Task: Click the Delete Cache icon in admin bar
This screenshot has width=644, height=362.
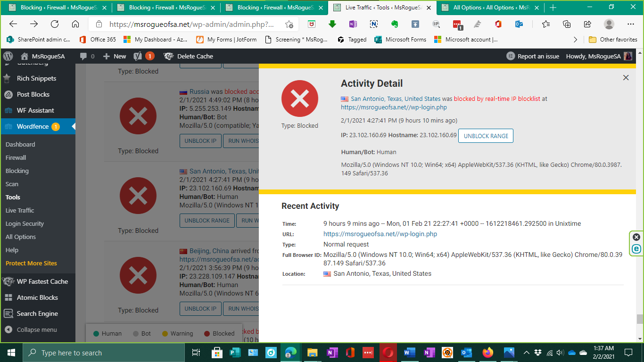Action: coord(169,56)
